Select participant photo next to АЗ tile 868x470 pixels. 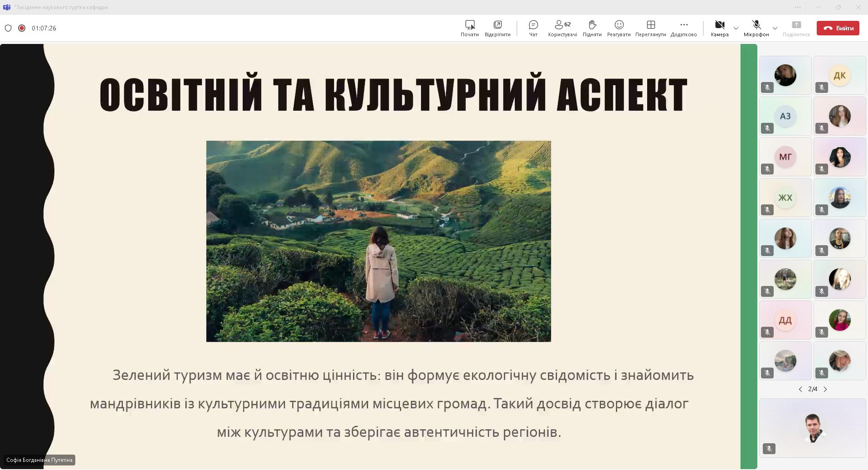coord(840,116)
